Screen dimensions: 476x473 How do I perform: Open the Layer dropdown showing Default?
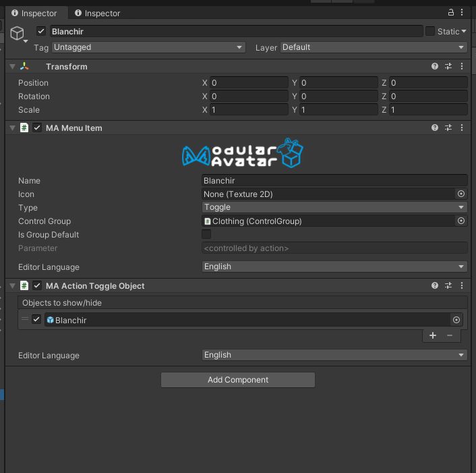[374, 47]
